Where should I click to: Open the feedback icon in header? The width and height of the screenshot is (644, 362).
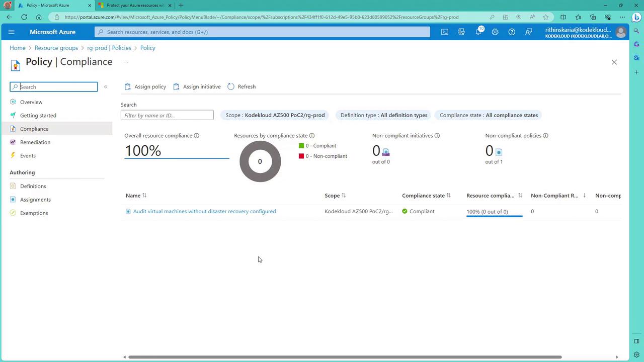(528, 32)
